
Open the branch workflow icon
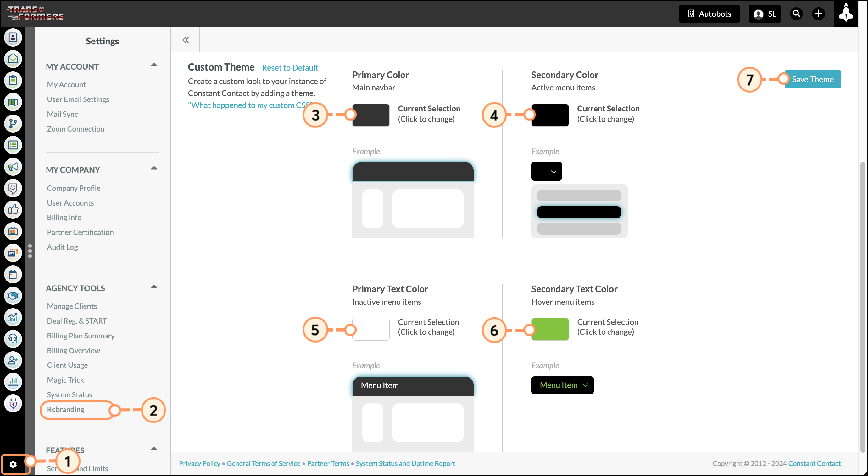tap(13, 124)
